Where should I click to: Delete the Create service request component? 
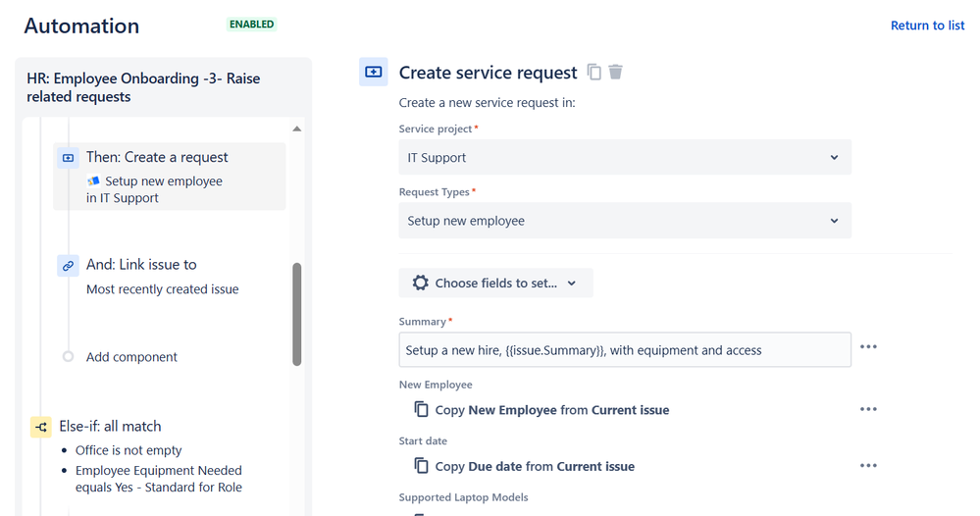tap(615, 72)
